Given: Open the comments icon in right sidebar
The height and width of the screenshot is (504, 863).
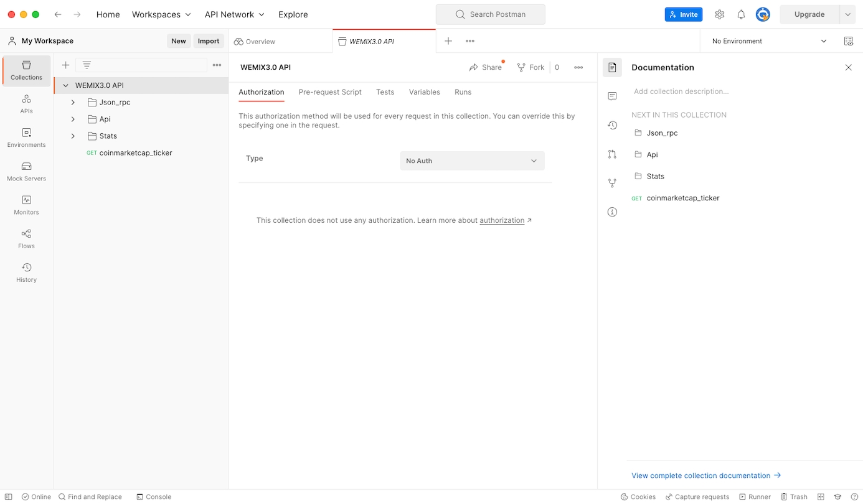Looking at the screenshot, I should click(612, 96).
